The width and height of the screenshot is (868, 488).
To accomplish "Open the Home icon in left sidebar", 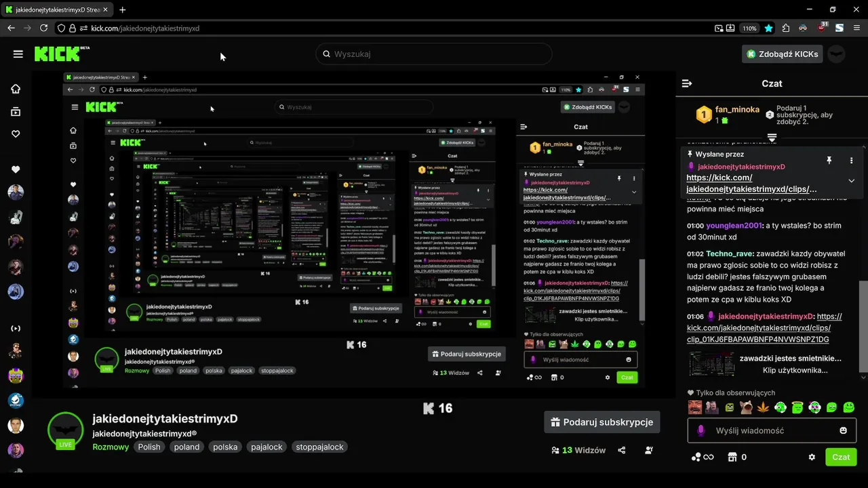I will pos(16,89).
